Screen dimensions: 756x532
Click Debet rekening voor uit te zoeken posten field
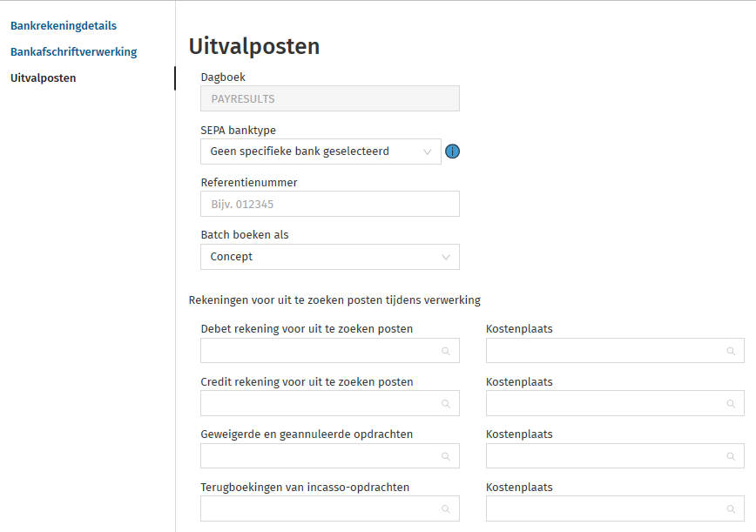[x=318, y=351]
